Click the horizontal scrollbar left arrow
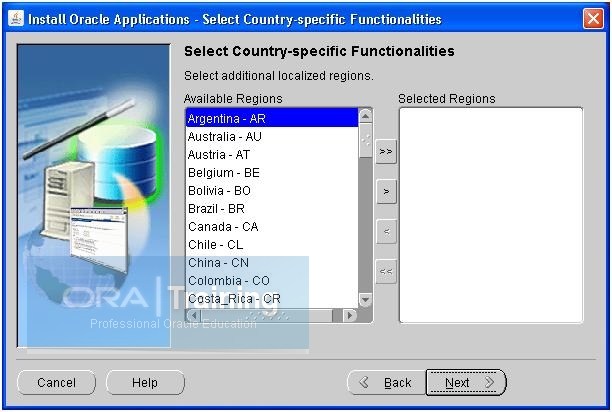 [193, 315]
